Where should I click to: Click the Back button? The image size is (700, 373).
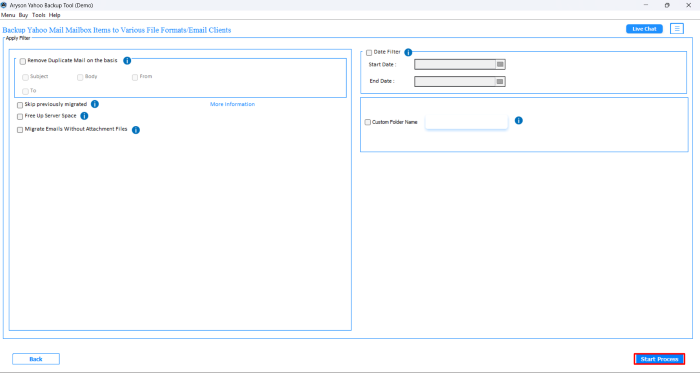coord(36,359)
